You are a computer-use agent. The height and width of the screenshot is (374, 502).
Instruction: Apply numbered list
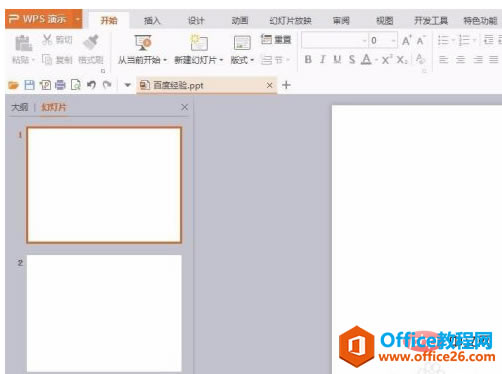point(464,40)
